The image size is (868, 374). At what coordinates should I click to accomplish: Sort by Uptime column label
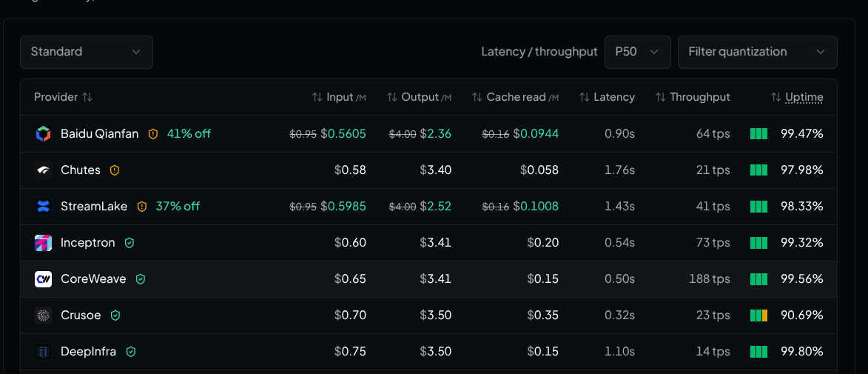click(x=804, y=97)
